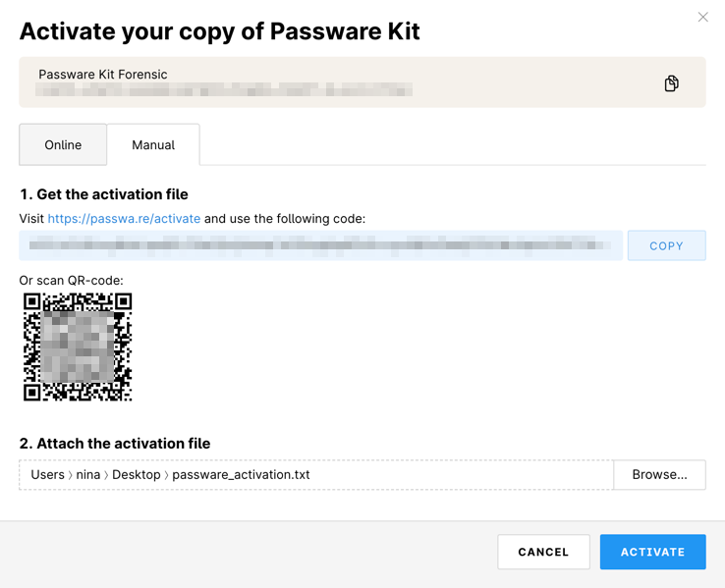The height and width of the screenshot is (588, 725).
Task: Click the activation file path field
Action: (316, 475)
